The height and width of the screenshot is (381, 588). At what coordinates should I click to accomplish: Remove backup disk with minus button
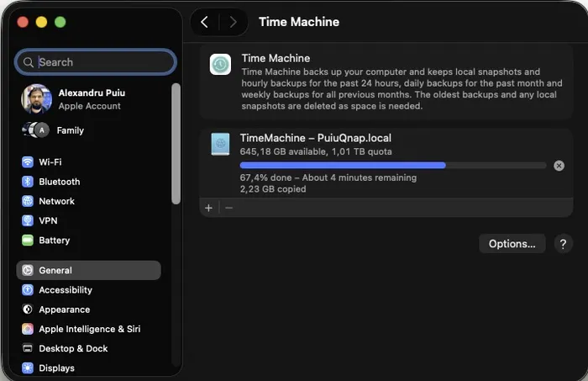(x=228, y=208)
